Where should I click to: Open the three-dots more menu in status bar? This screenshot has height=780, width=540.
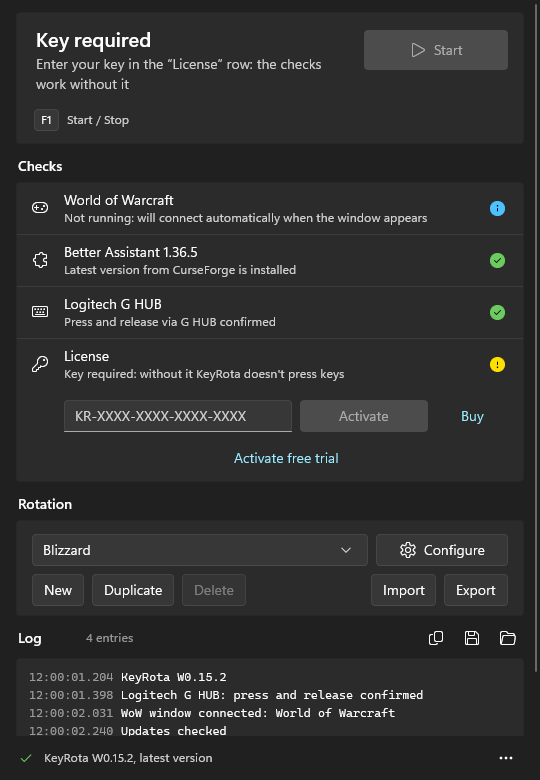coord(506,758)
